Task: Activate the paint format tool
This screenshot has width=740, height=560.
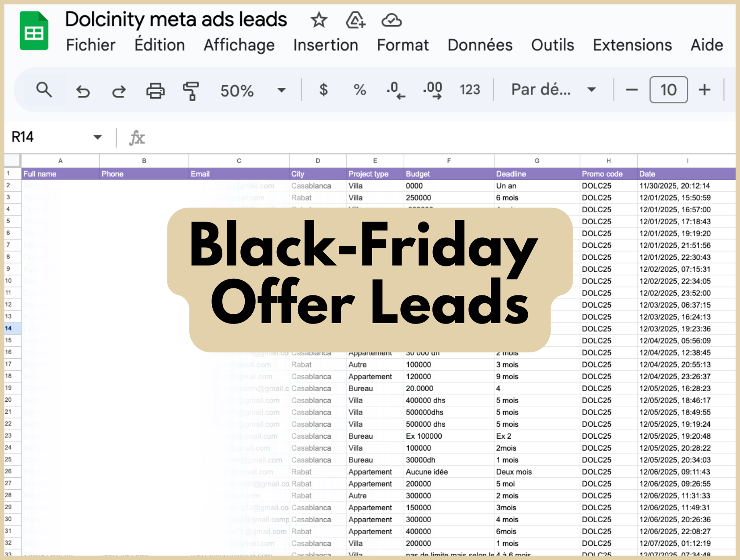Action: pos(191,91)
